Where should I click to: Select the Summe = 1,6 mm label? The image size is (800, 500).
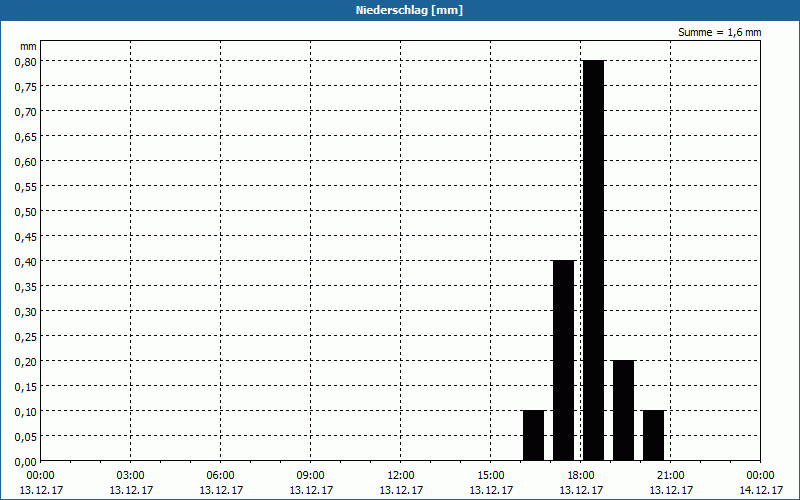click(x=719, y=32)
